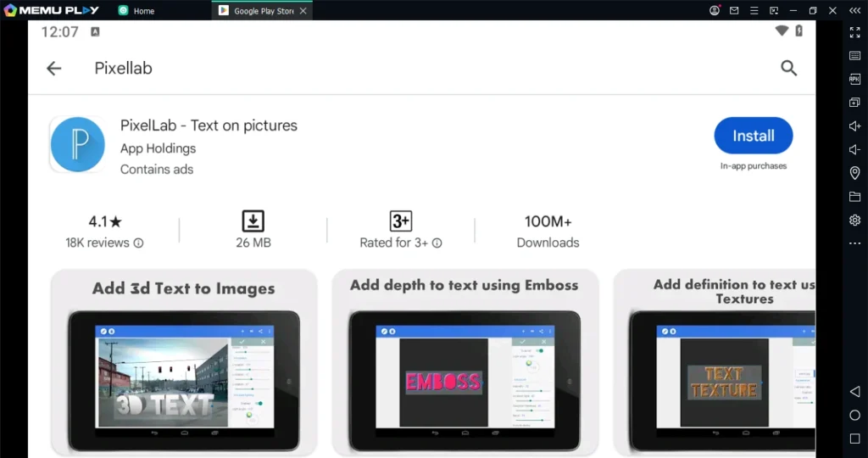This screenshot has width=868, height=458.
Task: Open the MEmu account profile icon
Action: click(x=715, y=10)
